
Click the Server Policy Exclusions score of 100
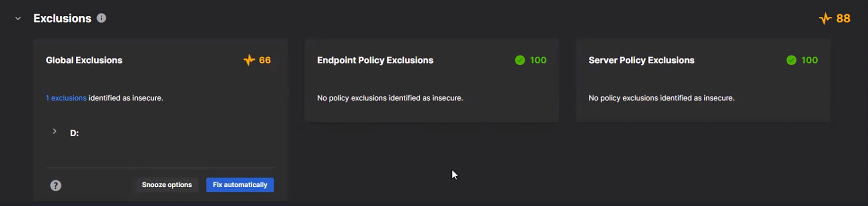coord(810,60)
